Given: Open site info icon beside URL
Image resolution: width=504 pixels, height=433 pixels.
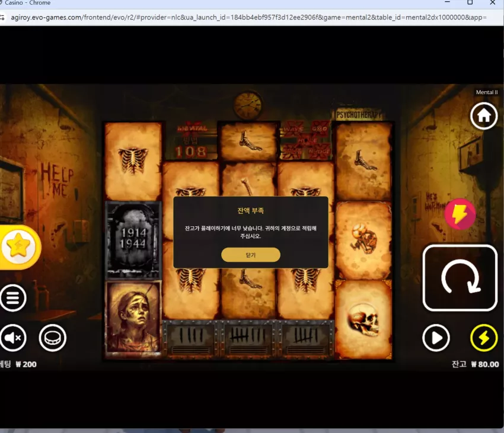Looking at the screenshot, I should (2, 17).
